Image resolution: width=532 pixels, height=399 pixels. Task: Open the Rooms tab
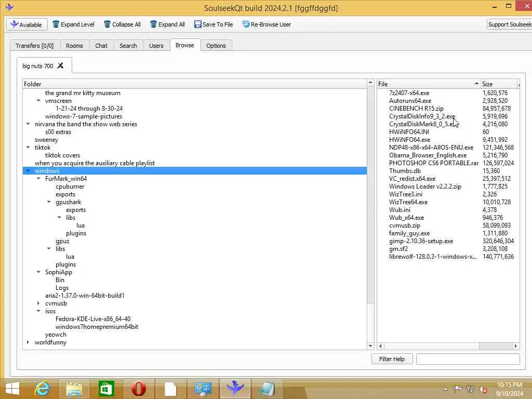click(74, 46)
